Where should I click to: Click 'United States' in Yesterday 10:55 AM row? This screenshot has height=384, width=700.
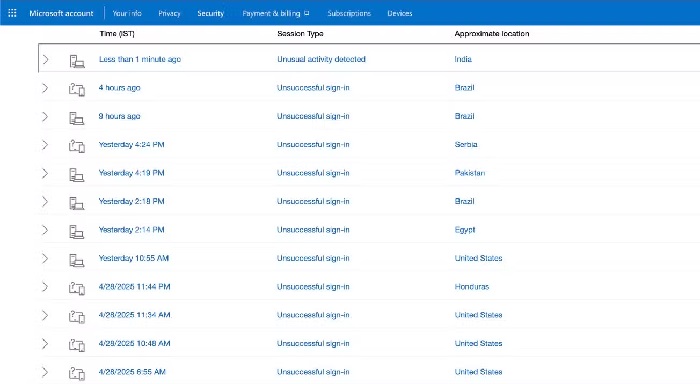point(479,258)
